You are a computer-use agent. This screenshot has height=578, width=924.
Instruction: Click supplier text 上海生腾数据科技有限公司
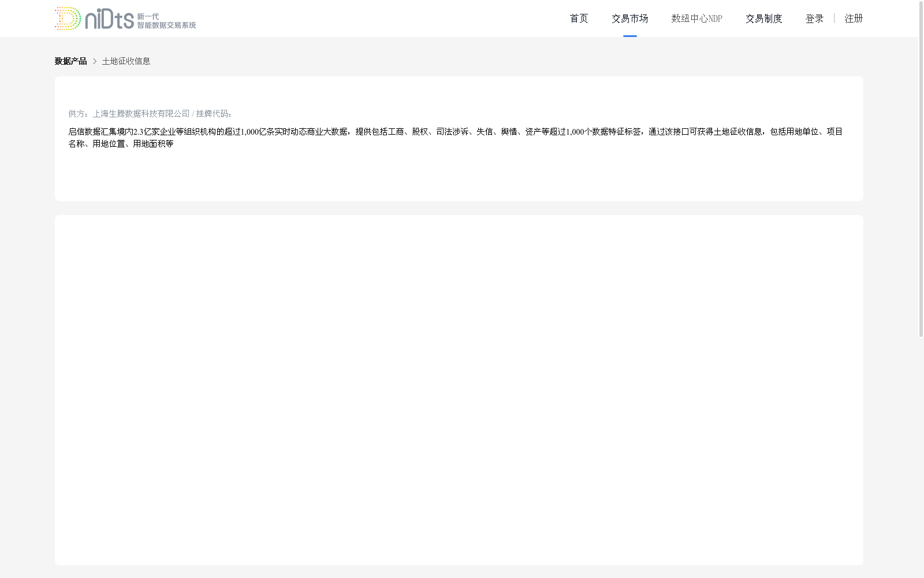coord(141,114)
